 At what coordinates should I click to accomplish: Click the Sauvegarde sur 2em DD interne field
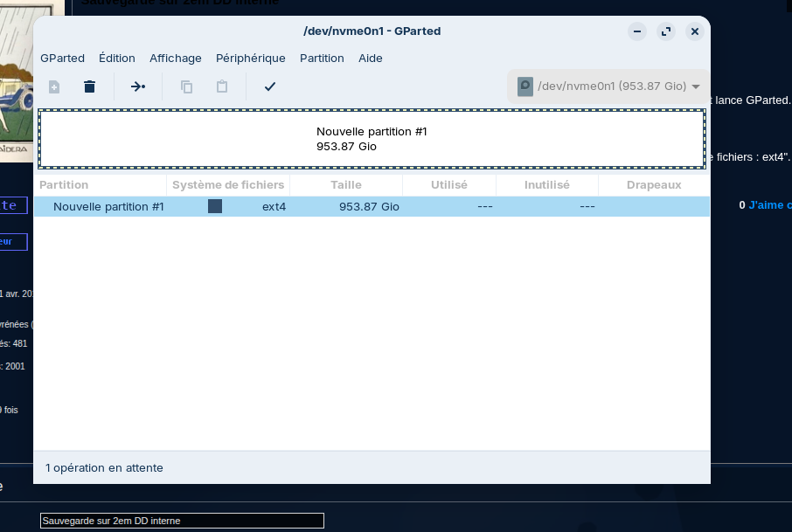coord(182,521)
